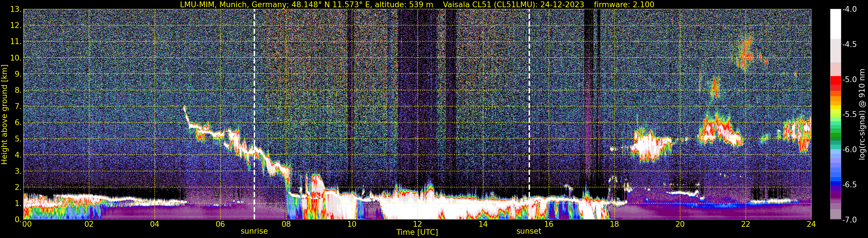Click the x-axis tick label '04'
The height and width of the screenshot is (238, 868).
(155, 224)
